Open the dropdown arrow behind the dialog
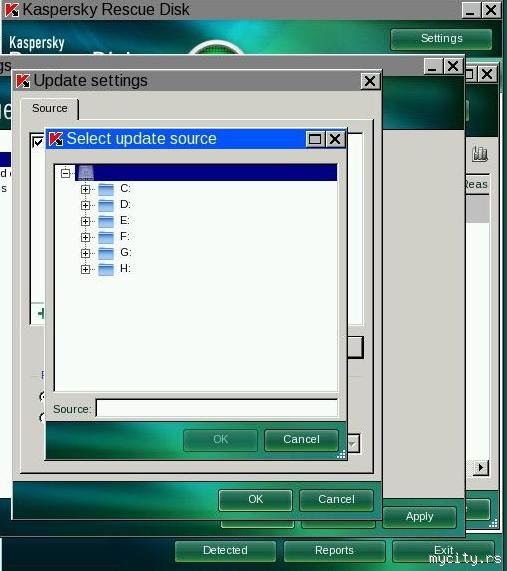This screenshot has height=571, width=507. (x=353, y=443)
